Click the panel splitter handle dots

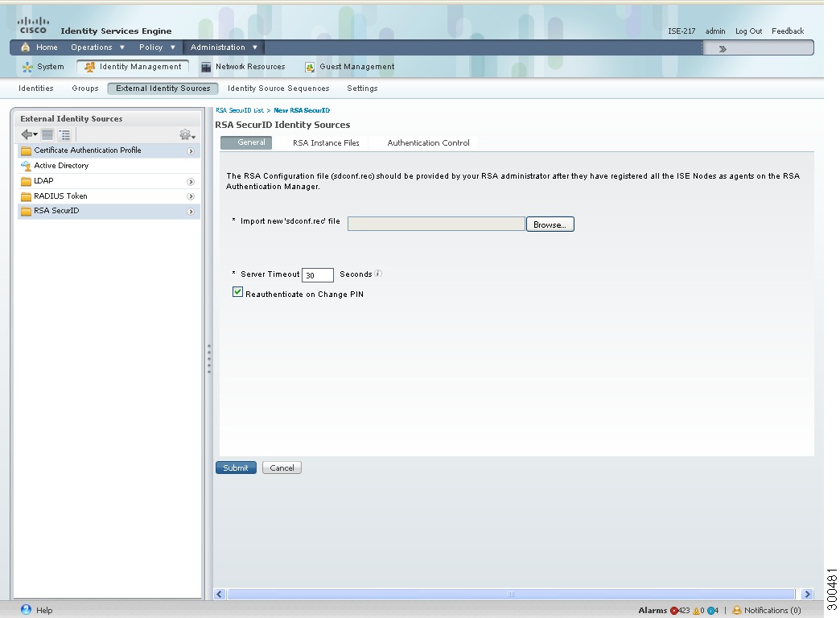click(x=209, y=359)
